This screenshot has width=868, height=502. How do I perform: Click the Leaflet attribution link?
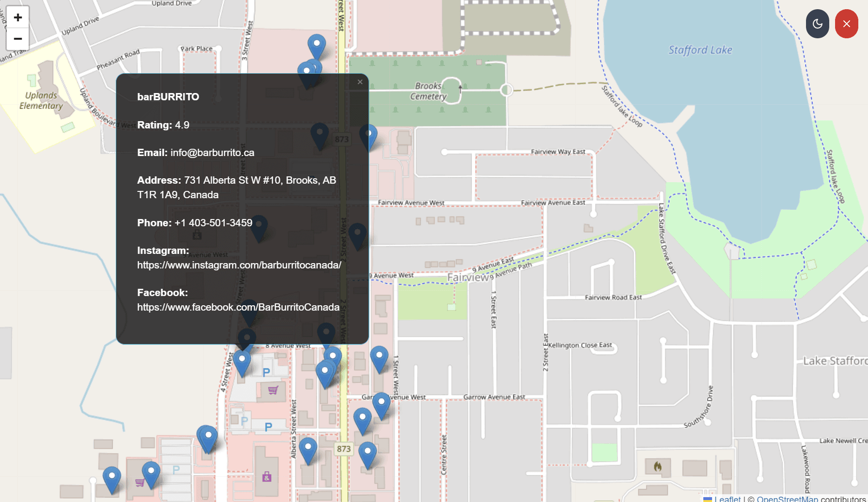tap(728, 499)
